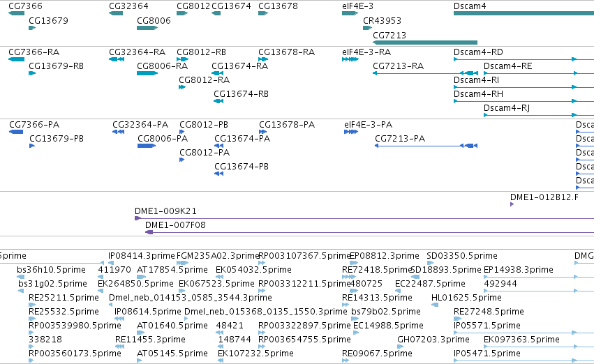
Task: Select Dmel_neb_015368_0135_1550.3prime EST
Action: (x=265, y=312)
